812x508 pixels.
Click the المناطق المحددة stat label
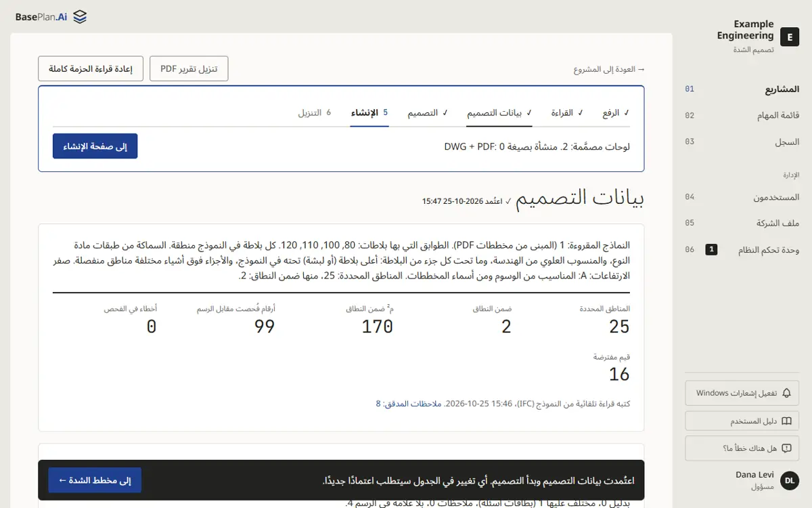(605, 309)
